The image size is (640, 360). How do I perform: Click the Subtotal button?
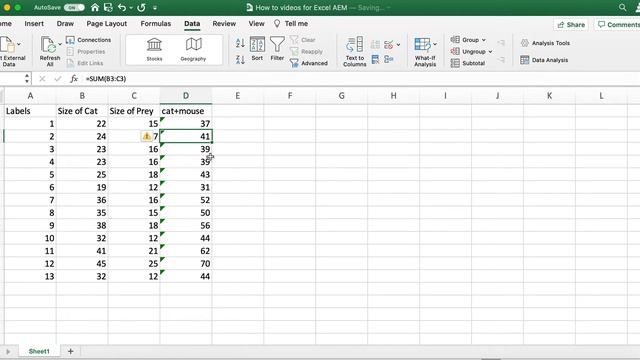coord(468,63)
